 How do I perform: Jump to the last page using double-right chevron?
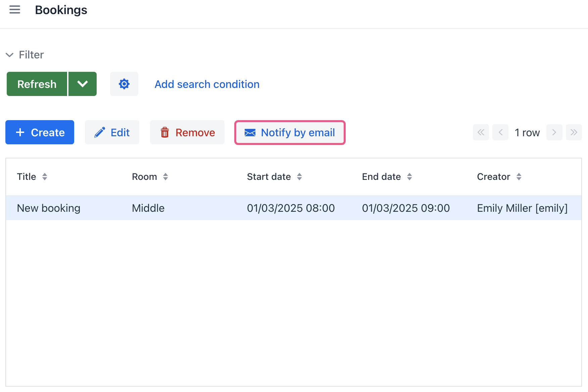point(574,132)
